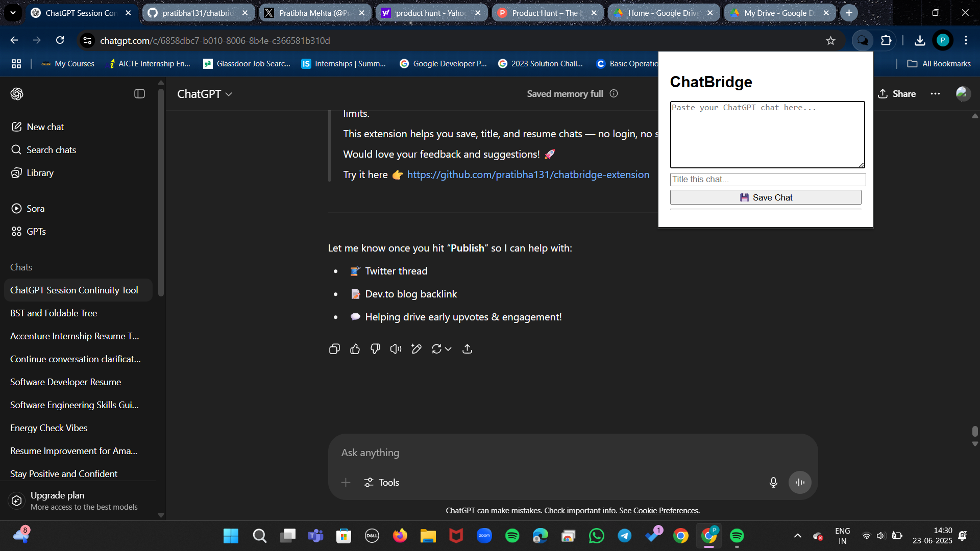Open Chrome three-dot menu
This screenshot has height=551, width=980.
pos(966,40)
